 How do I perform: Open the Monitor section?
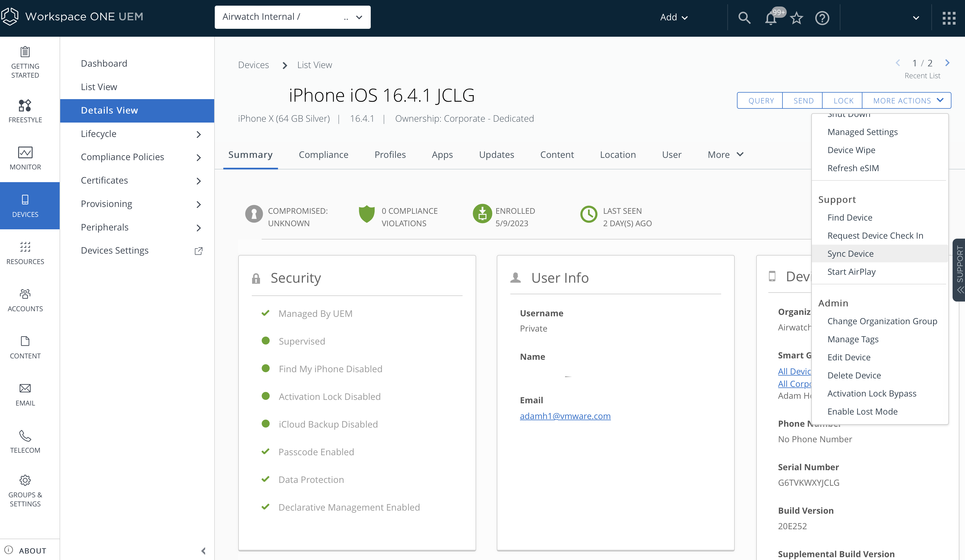pos(25,158)
